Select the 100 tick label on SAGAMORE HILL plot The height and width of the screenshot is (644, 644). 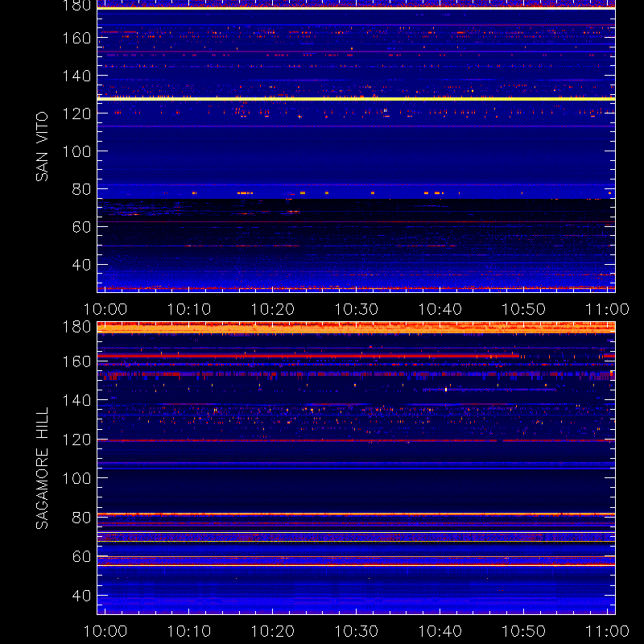point(76,478)
